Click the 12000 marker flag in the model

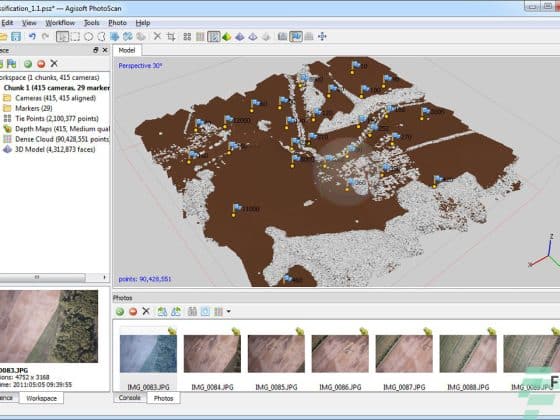tap(228, 121)
